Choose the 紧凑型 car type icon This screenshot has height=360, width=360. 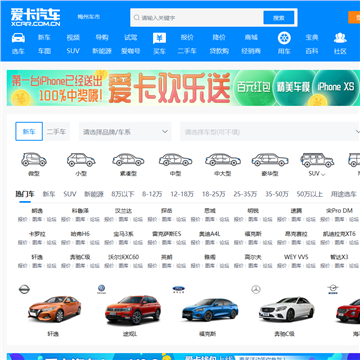click(x=128, y=160)
